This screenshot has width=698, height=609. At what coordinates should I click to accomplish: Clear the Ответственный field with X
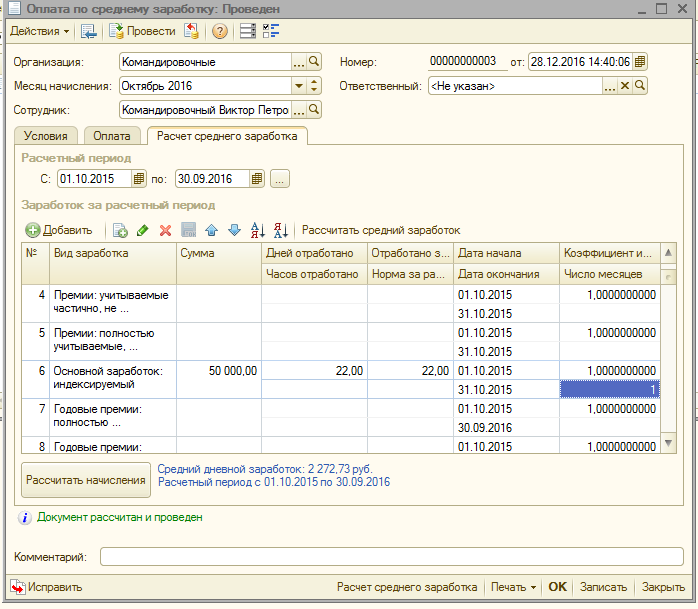point(625,86)
